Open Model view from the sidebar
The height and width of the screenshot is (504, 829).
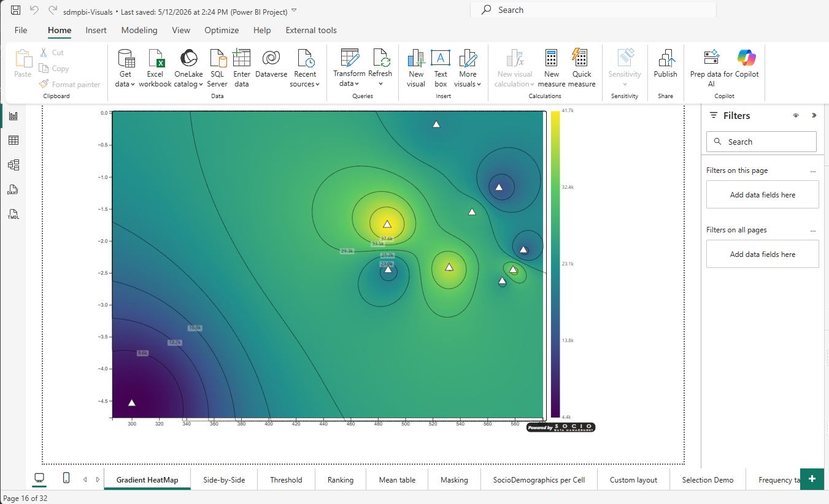coord(13,165)
